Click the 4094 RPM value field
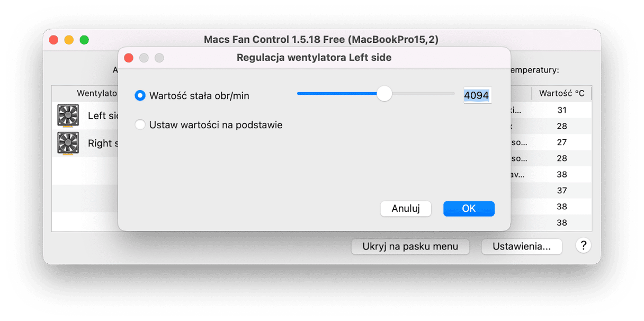Screen dimensions: 644x321 click(x=477, y=96)
